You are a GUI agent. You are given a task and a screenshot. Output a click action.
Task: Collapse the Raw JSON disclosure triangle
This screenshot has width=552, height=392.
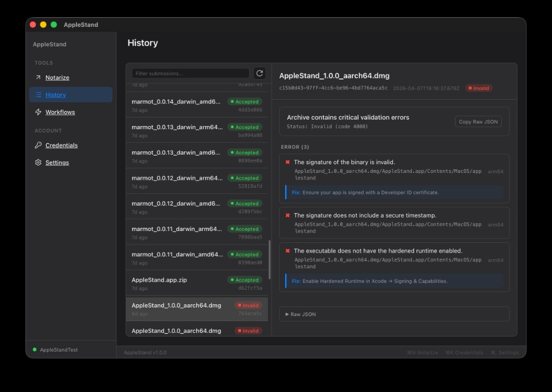[x=287, y=314]
